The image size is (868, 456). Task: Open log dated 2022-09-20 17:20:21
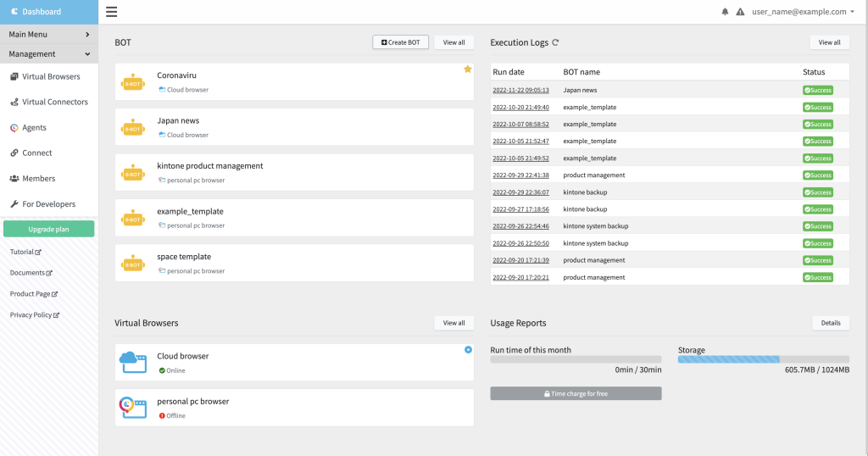[x=521, y=277]
